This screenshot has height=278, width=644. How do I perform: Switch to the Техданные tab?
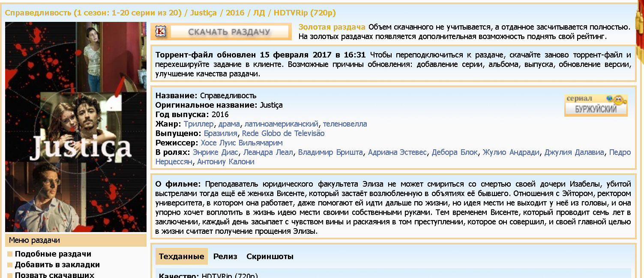(182, 257)
